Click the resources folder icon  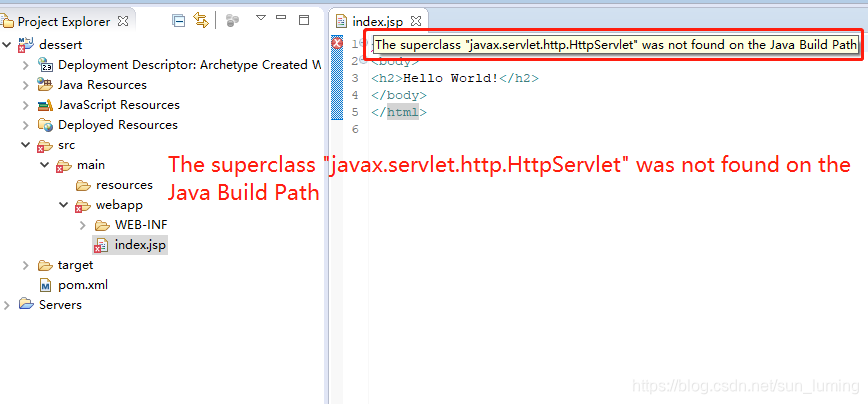coord(84,185)
